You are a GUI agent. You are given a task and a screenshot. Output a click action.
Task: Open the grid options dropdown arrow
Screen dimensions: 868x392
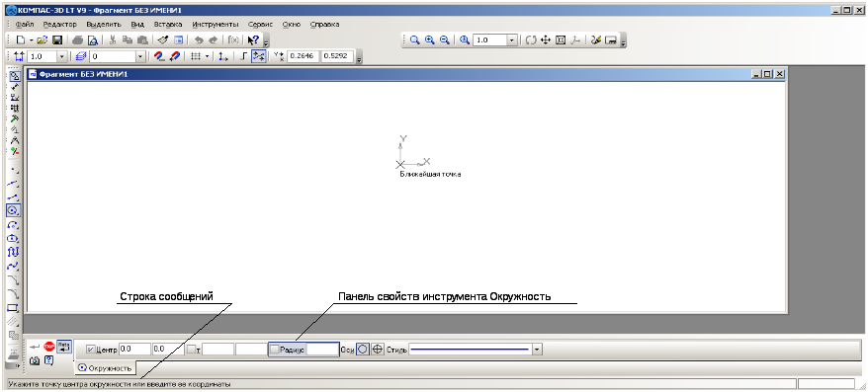coord(207,56)
